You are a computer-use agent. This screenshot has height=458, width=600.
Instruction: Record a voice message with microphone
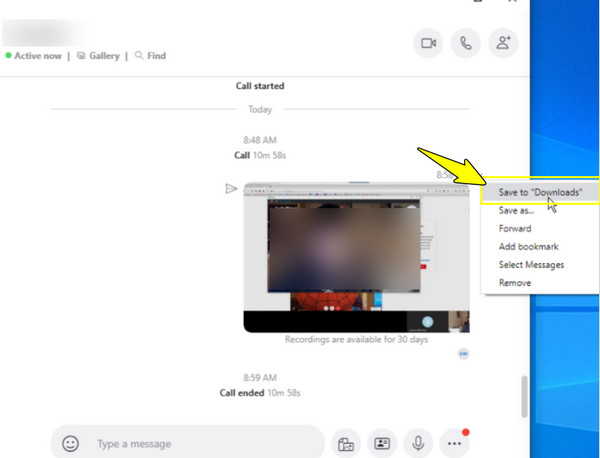(x=417, y=443)
